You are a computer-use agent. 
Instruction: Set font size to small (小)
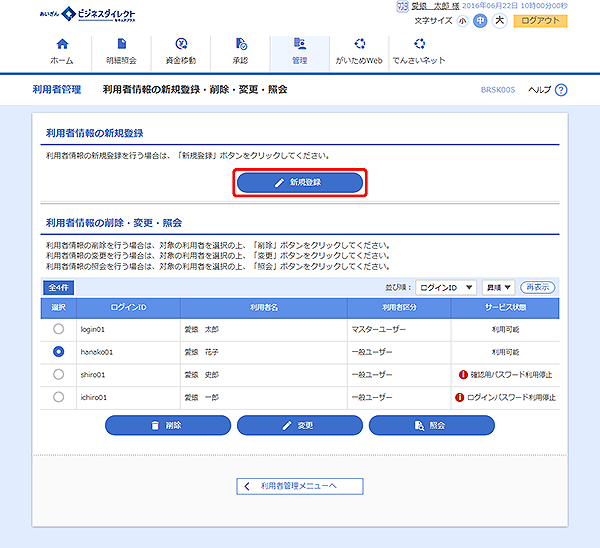pyautogui.click(x=462, y=21)
